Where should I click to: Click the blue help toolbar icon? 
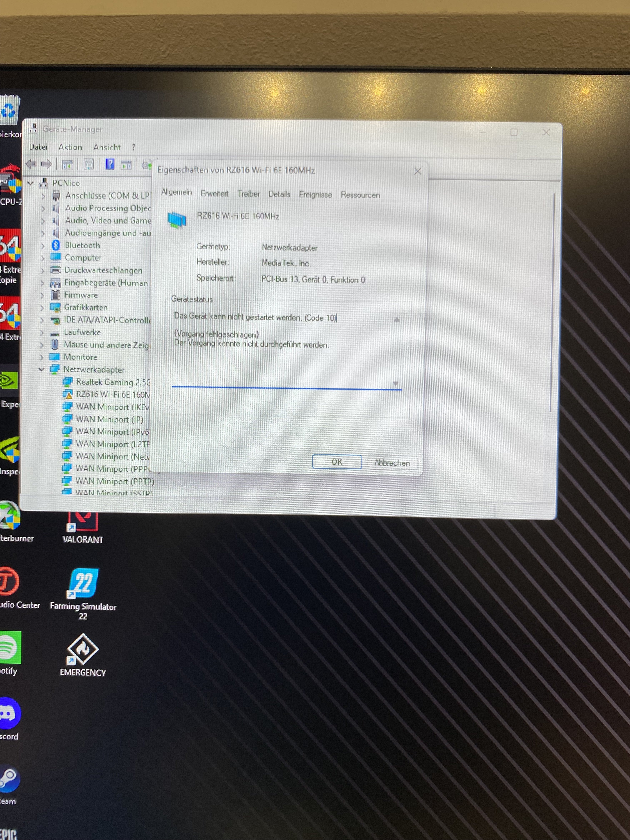[110, 164]
